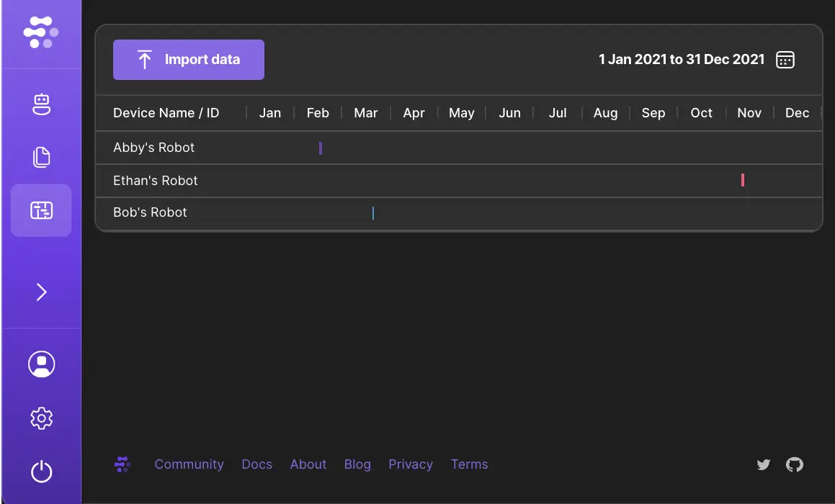Click the power sign-out icon
This screenshot has width=835, height=504.
click(x=41, y=472)
